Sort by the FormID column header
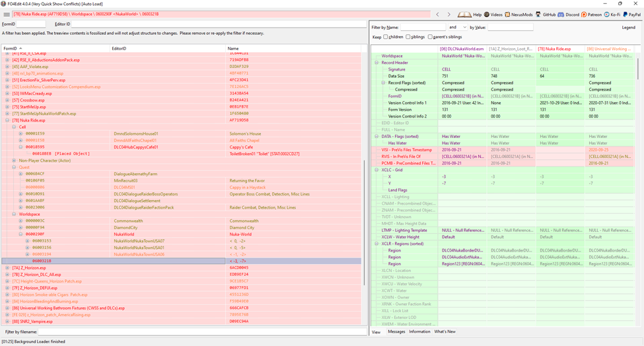Image resolution: width=644 pixels, height=346 pixels. (56, 48)
